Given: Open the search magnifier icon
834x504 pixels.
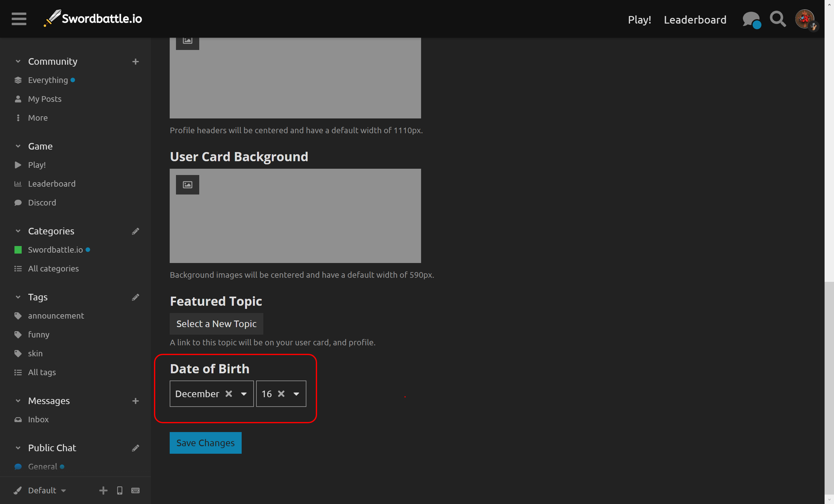Looking at the screenshot, I should point(778,19).
